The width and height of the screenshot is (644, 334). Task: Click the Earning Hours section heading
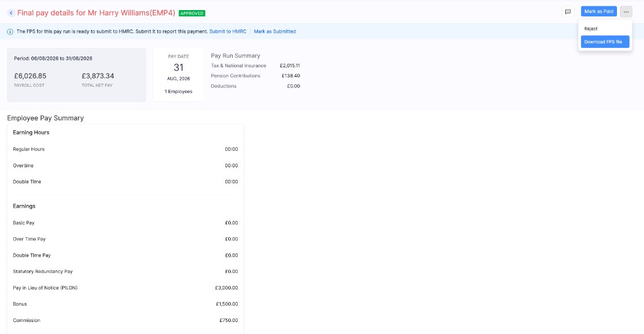point(31,132)
